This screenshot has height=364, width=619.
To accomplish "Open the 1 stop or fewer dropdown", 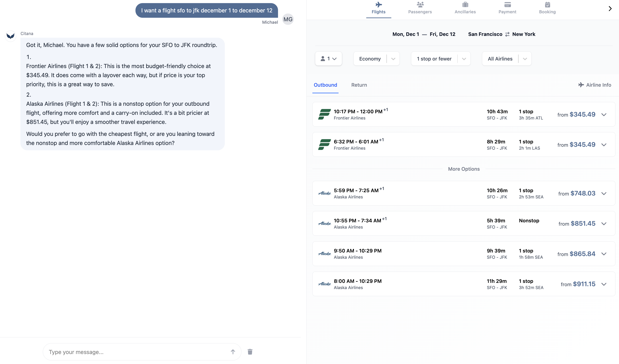I will pyautogui.click(x=441, y=59).
